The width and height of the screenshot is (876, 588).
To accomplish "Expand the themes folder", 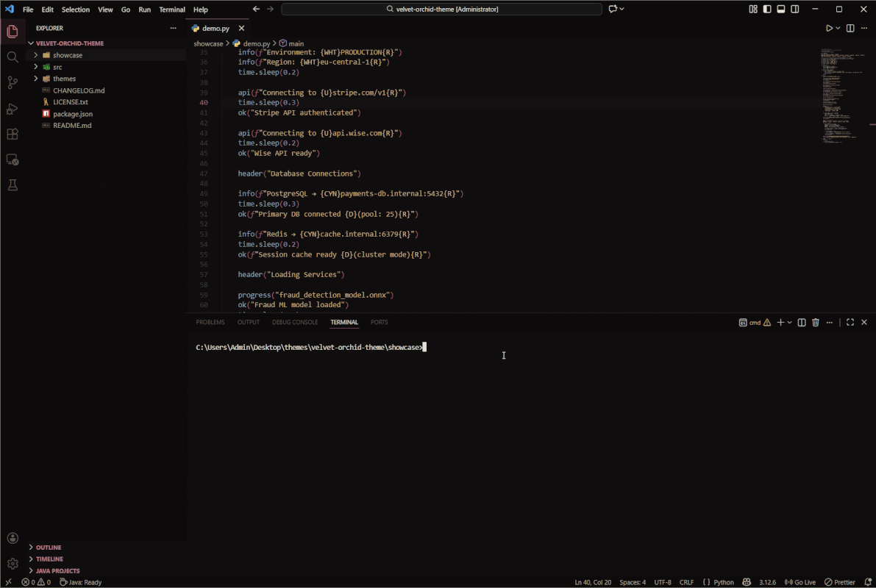I will (x=106, y=78).
